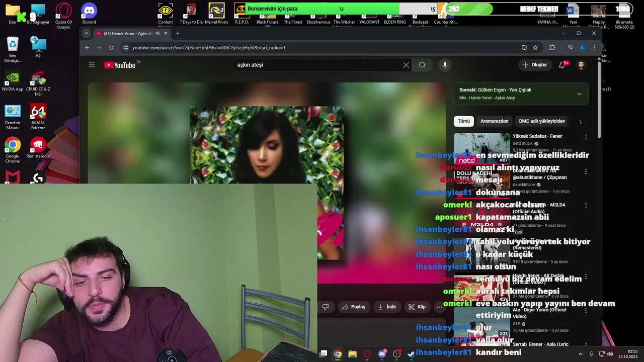
Task: Click the dislike thumbs-down button
Action: coord(325,307)
